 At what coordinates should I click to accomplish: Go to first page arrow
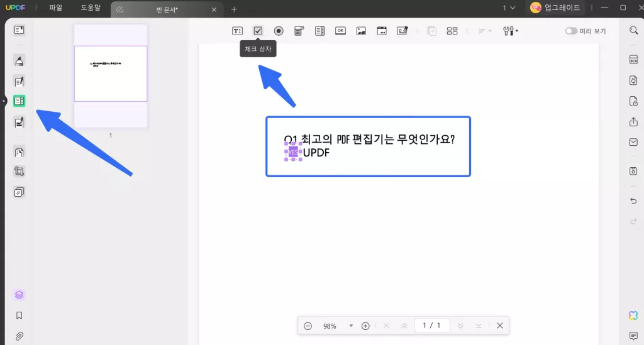(x=386, y=326)
